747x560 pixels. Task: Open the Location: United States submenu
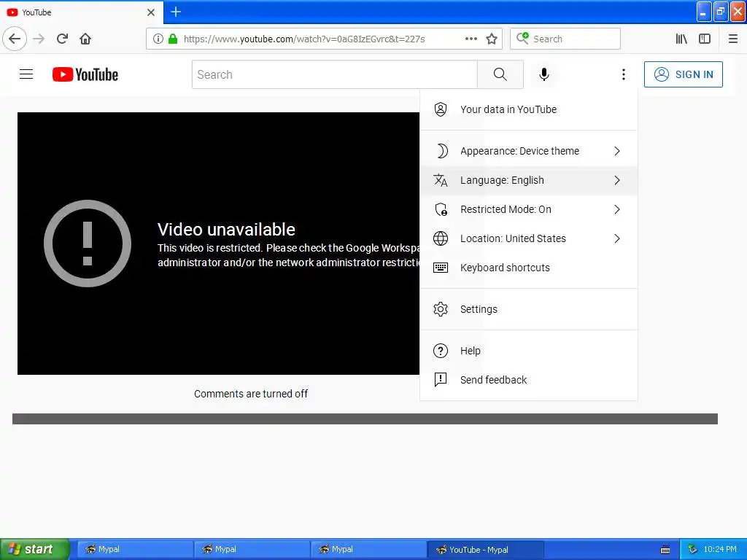point(528,238)
